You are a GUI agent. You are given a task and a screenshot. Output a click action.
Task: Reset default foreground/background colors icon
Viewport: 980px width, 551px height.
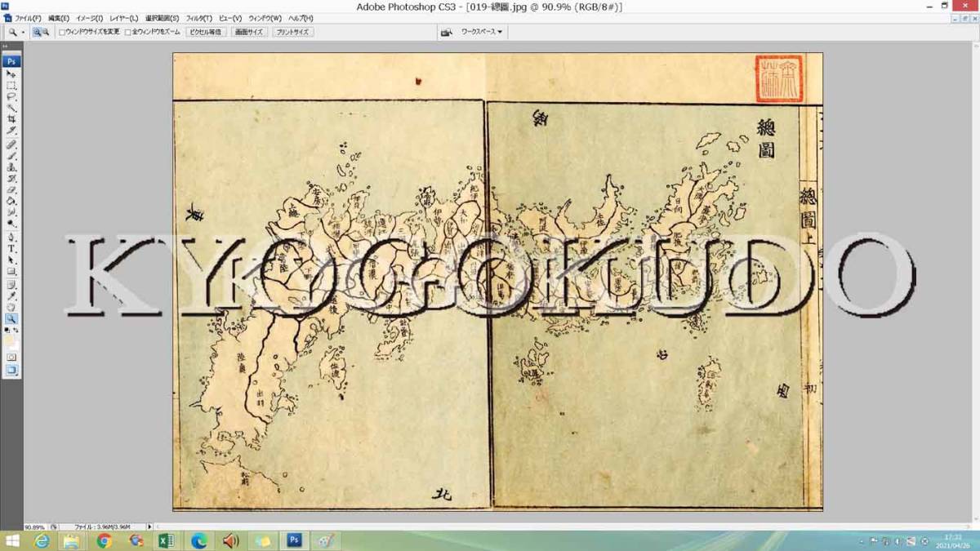point(7,331)
